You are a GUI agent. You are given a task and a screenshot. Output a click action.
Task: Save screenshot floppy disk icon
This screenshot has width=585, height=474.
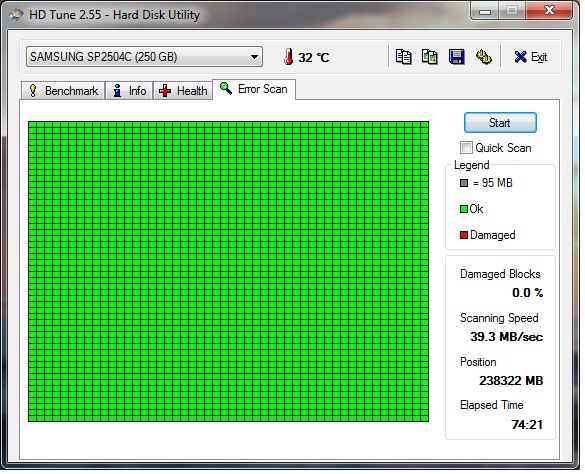tap(456, 57)
